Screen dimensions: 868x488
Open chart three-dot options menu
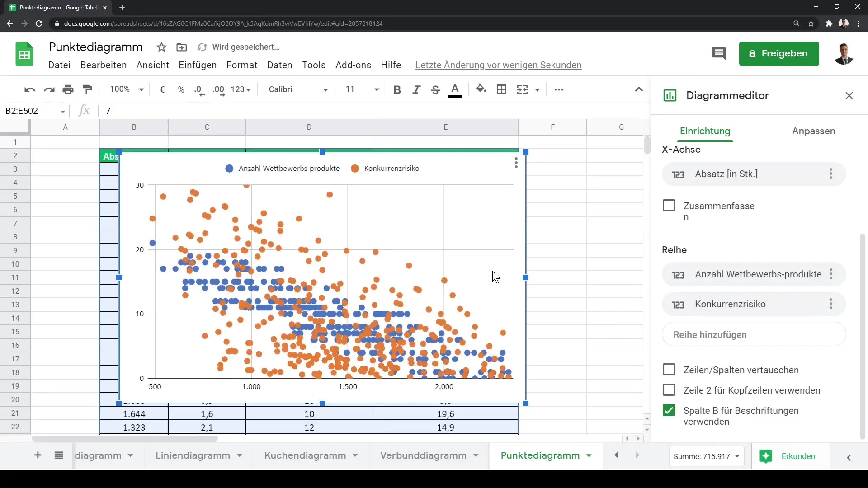pyautogui.click(x=516, y=163)
